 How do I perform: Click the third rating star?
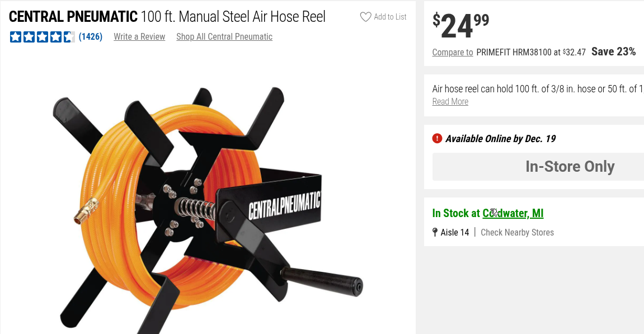(42, 37)
